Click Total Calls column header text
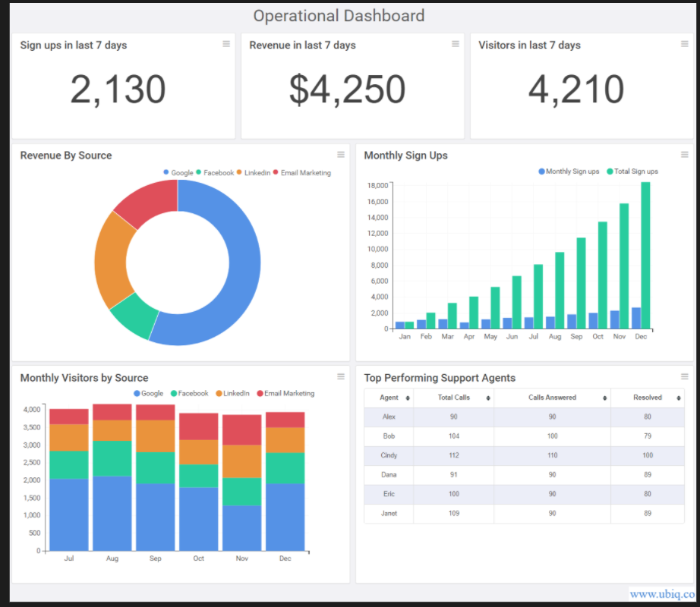Viewport: 700px width, 607px height. pyautogui.click(x=453, y=398)
